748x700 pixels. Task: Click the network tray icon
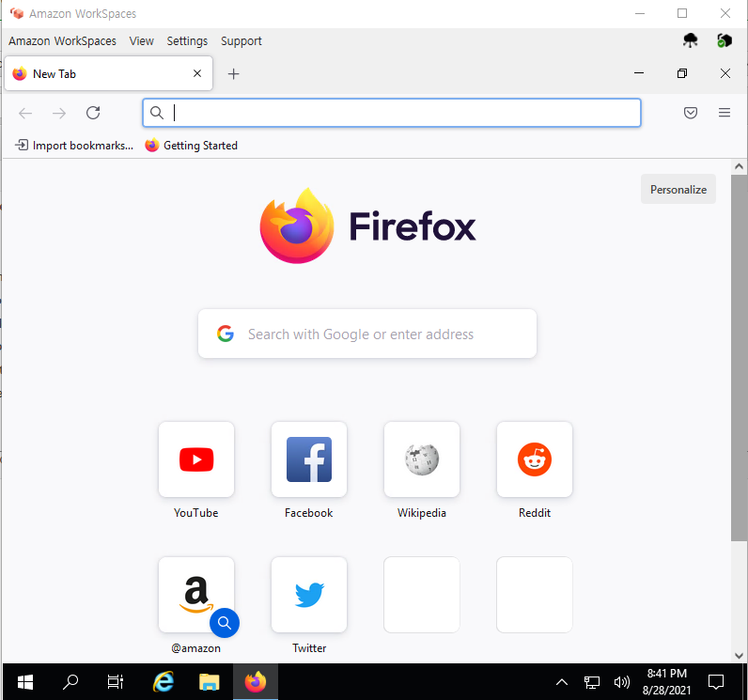click(591, 682)
